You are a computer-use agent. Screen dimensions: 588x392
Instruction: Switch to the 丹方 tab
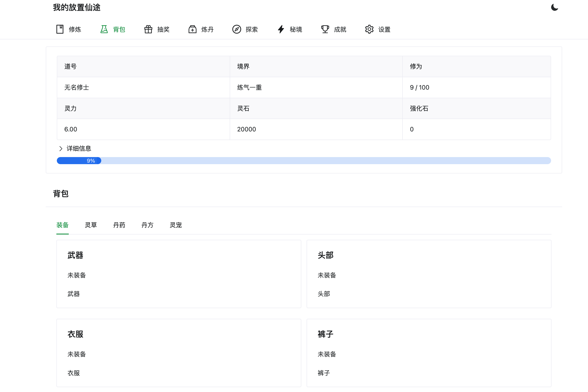point(147,225)
